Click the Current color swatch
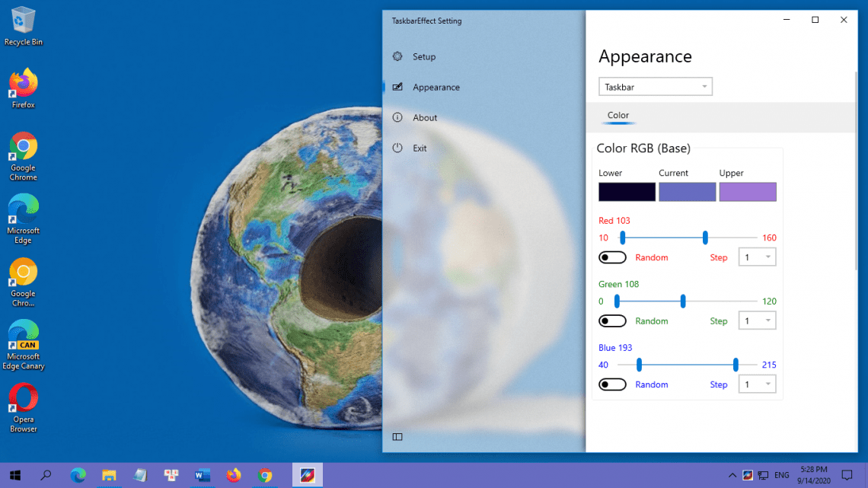Screen dimensions: 868x488 click(x=687, y=192)
